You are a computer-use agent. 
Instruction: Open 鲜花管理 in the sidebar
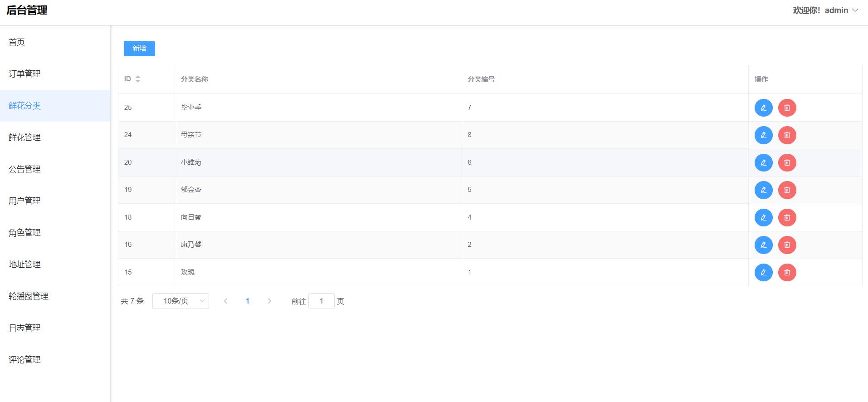(x=55, y=137)
